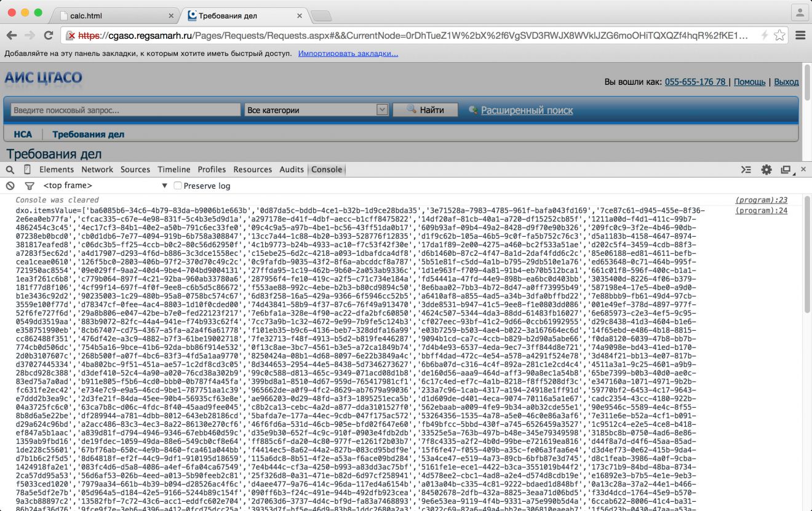812x511 pixels.
Task: Open the Resources tab
Action: tap(253, 170)
